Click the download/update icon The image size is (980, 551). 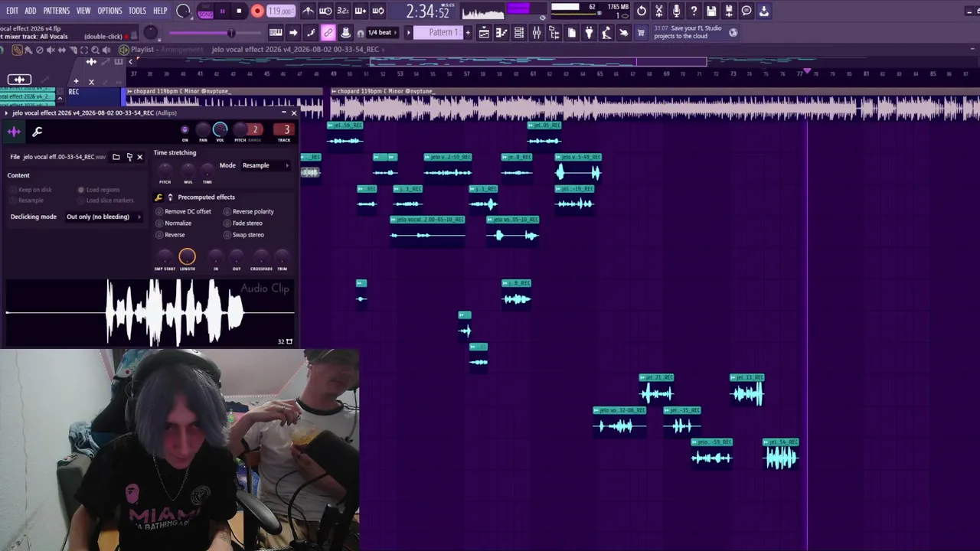pos(764,11)
